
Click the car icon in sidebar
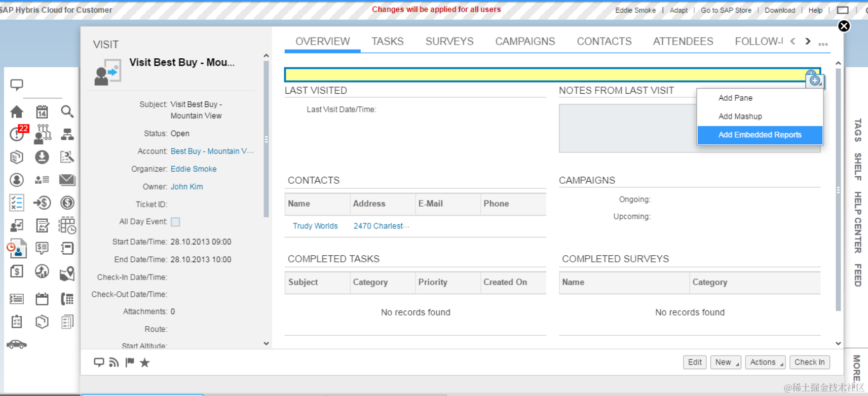coord(17,344)
